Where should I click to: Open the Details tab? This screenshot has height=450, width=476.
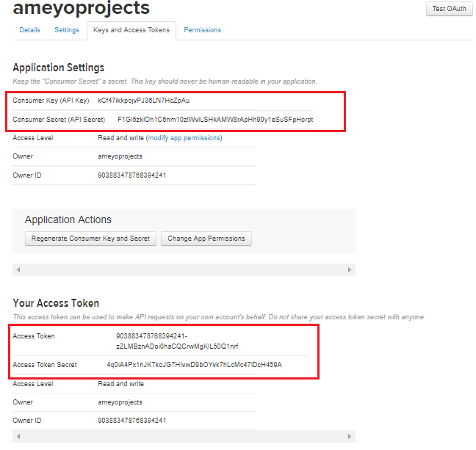pyautogui.click(x=29, y=30)
